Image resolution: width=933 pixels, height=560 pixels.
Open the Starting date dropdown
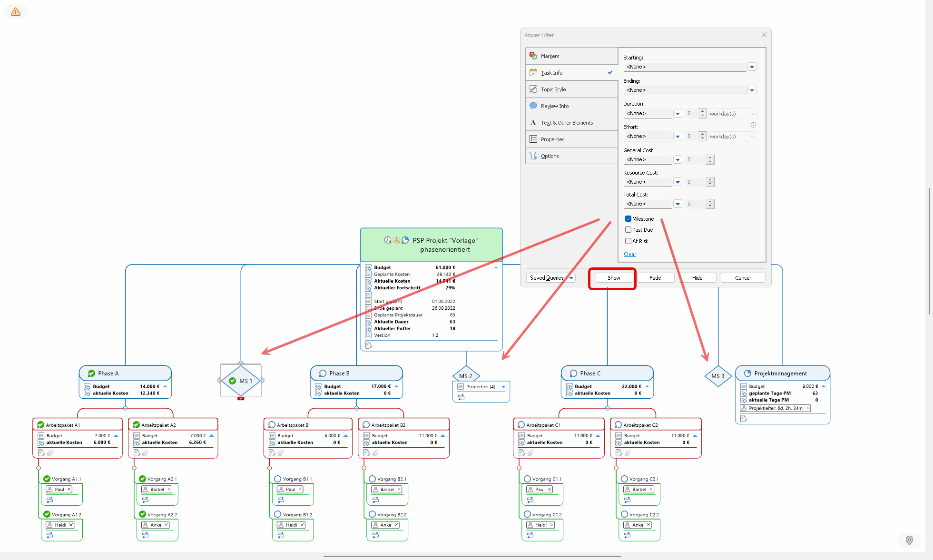tap(752, 67)
